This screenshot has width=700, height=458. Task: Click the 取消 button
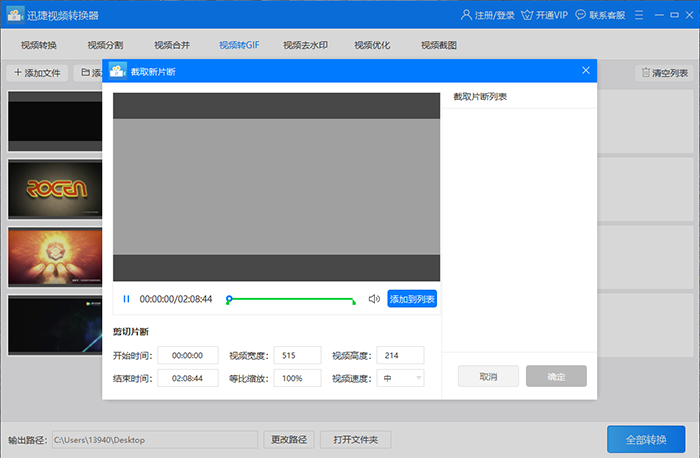pyautogui.click(x=488, y=376)
